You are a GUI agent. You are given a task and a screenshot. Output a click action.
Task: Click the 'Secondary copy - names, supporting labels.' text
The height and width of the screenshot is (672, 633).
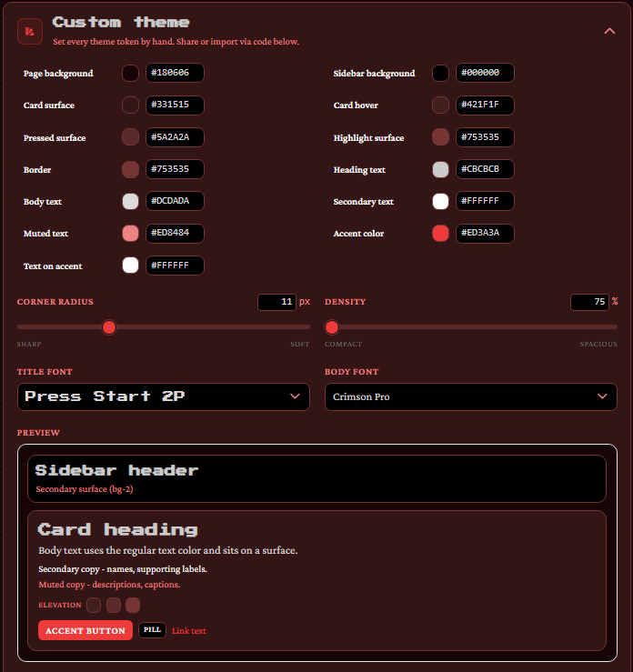(x=123, y=569)
